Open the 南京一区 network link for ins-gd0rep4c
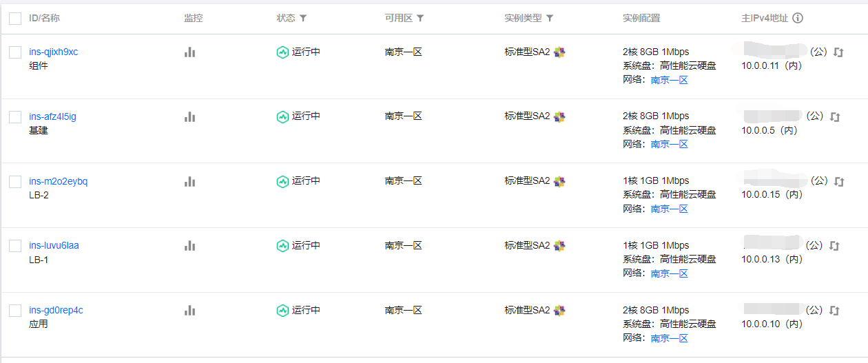The height and width of the screenshot is (363, 868). pyautogui.click(x=670, y=338)
